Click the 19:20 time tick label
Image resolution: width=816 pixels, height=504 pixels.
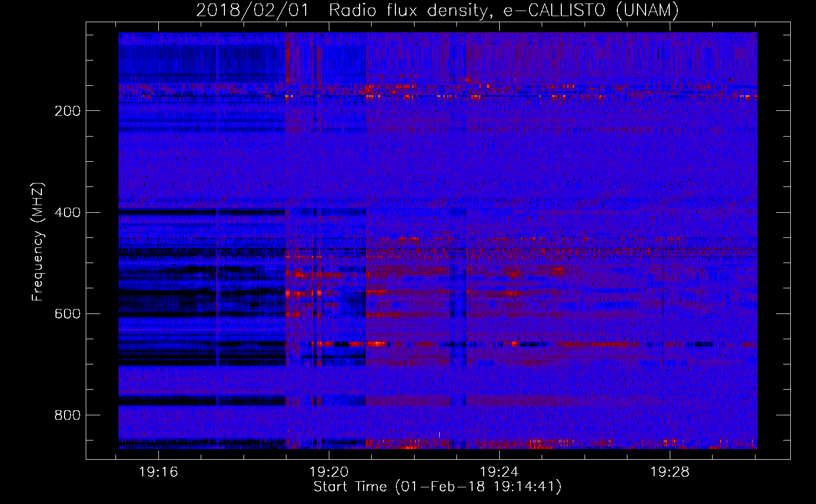coord(329,472)
